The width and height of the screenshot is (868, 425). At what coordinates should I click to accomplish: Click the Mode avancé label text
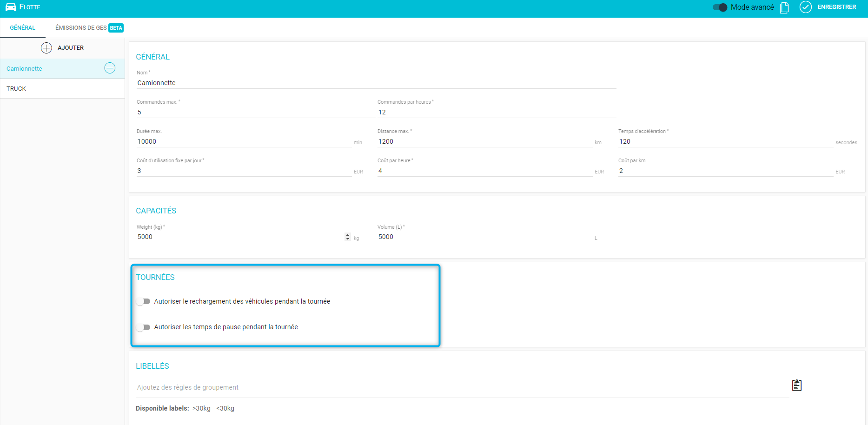pyautogui.click(x=752, y=7)
